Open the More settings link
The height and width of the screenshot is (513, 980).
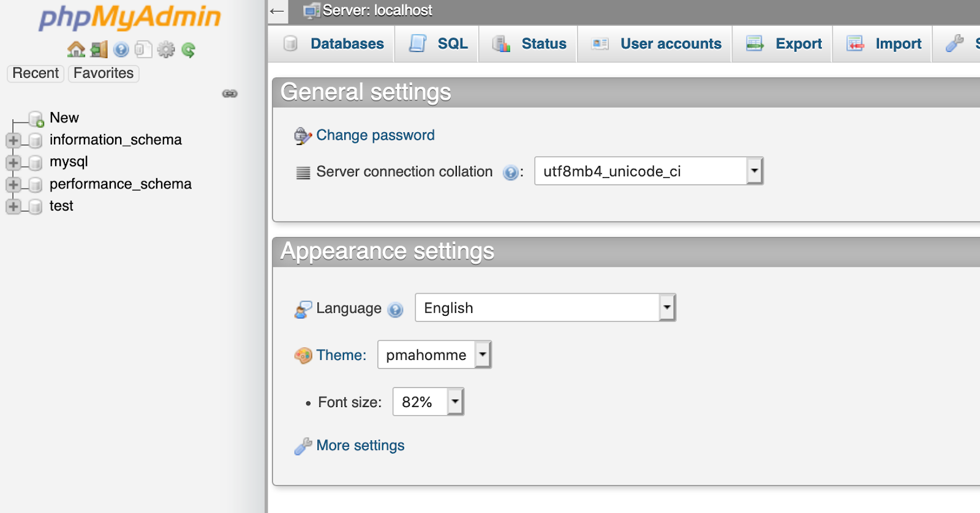360,446
